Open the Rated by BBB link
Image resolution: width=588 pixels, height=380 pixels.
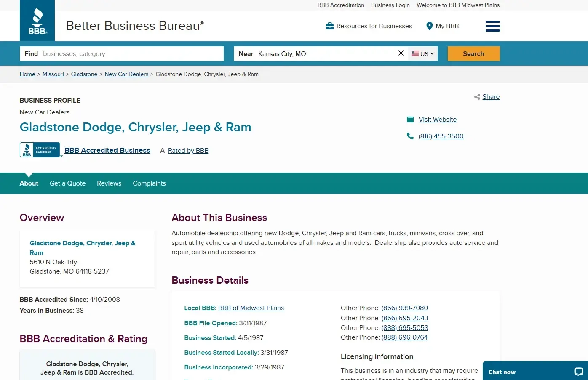(x=188, y=151)
